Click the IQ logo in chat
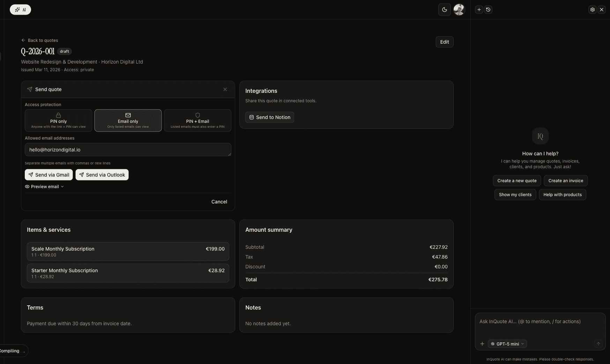Image resolution: width=610 pixels, height=364 pixels. click(x=540, y=136)
